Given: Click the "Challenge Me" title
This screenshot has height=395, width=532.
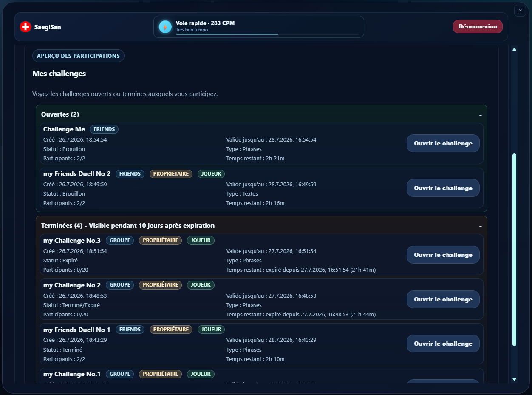Looking at the screenshot, I should [x=64, y=129].
